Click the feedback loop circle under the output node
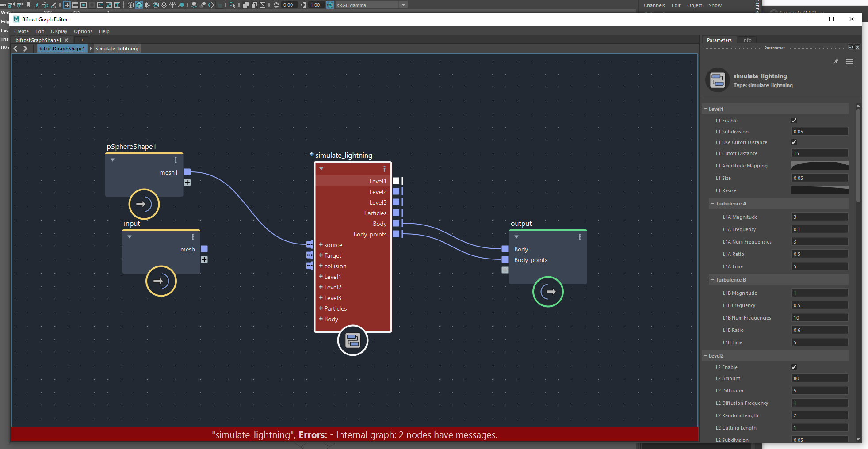868x449 pixels. click(548, 292)
